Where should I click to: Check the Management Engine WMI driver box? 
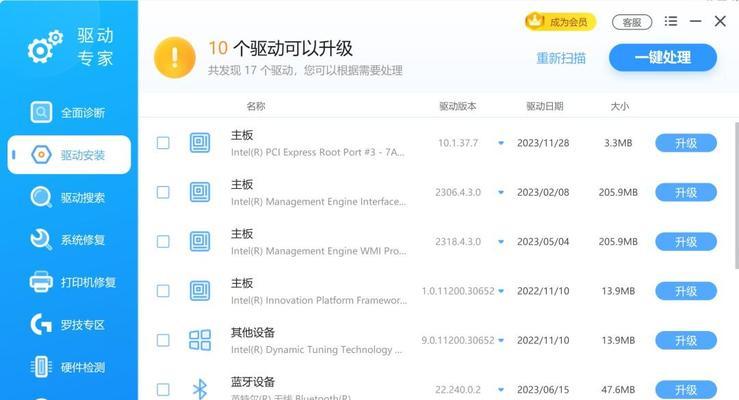[163, 242]
